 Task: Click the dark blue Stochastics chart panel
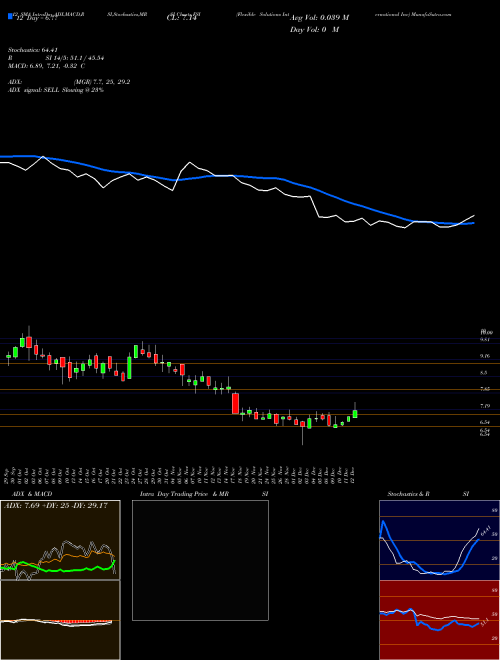coord(439,540)
